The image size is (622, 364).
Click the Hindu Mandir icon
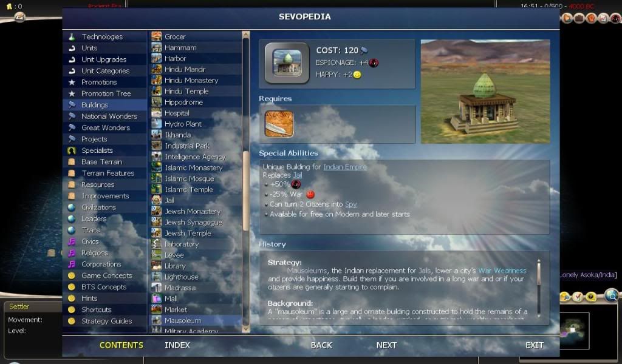(157, 69)
